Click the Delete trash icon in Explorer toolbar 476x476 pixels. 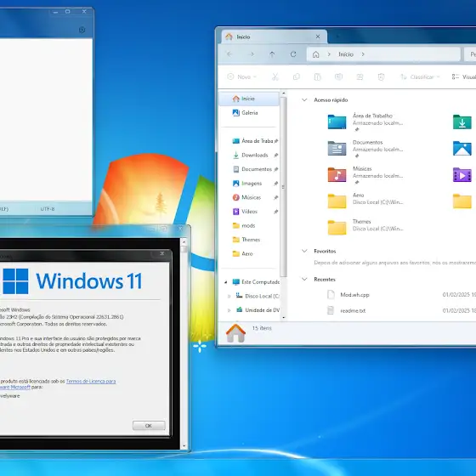point(381,76)
